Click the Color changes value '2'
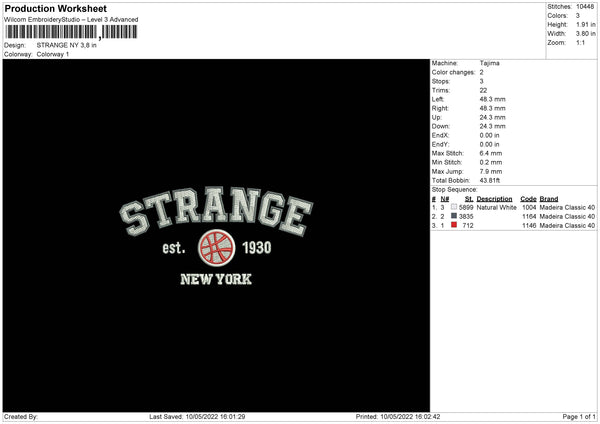 pyautogui.click(x=481, y=72)
